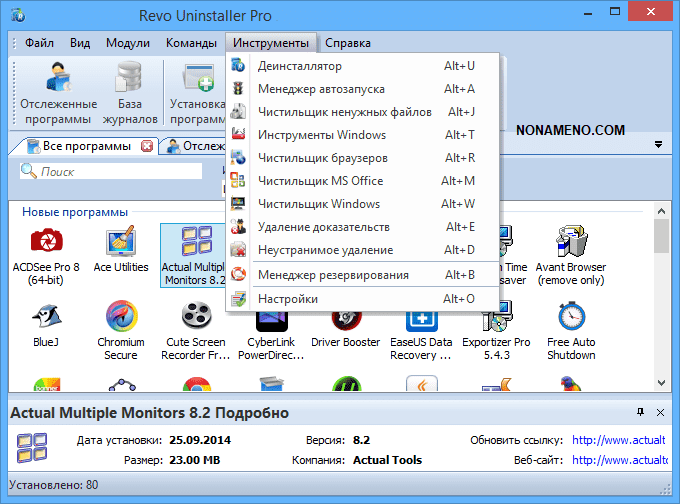
Task: Select the Ace Utilities program icon
Action: click(120, 242)
